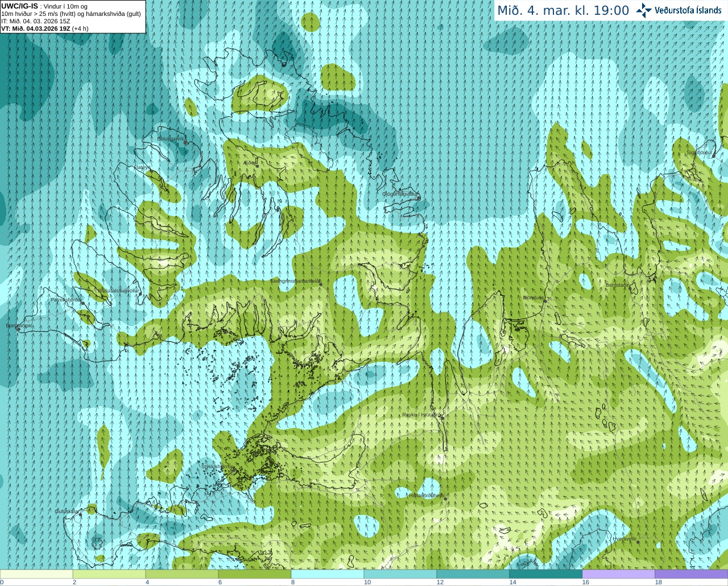Click the 'VT: Mið. 04.03.2026 19Z (+4 h)' line

45,28
